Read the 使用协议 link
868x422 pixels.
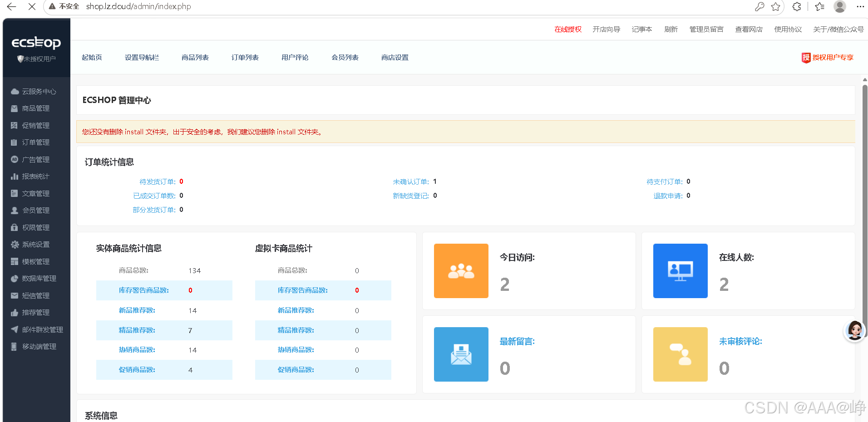pyautogui.click(x=788, y=29)
